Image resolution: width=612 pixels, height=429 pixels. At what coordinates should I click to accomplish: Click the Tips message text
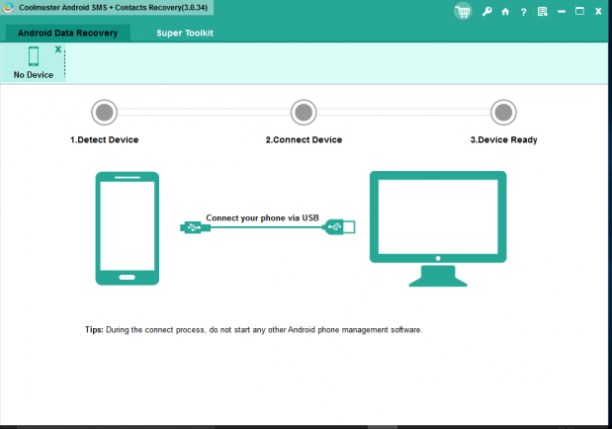coord(254,330)
